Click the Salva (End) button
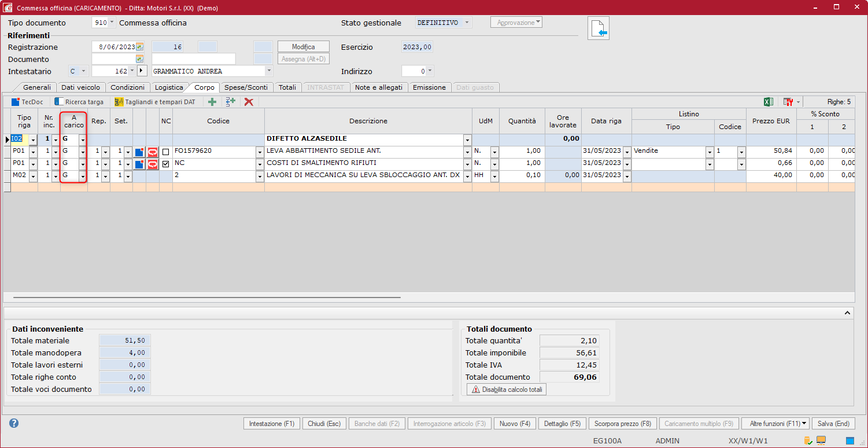The height and width of the screenshot is (448, 868). click(833, 424)
